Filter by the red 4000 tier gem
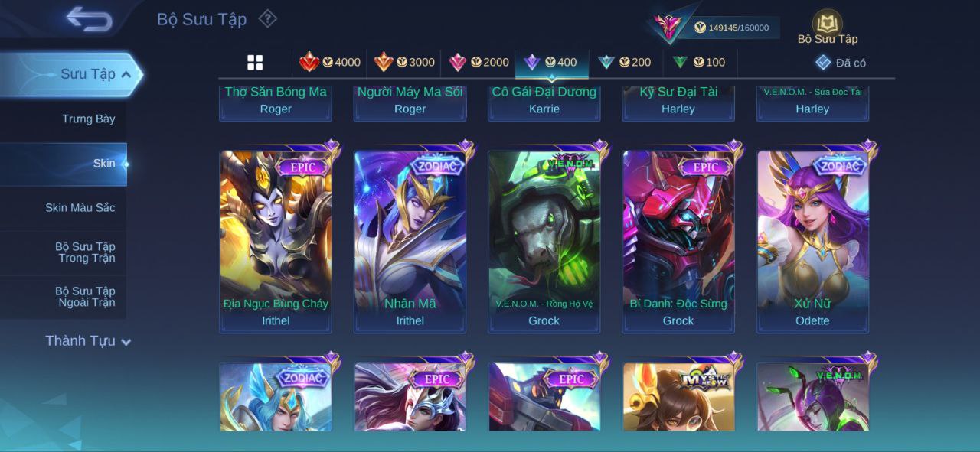The width and height of the screenshot is (980, 452). point(329,63)
